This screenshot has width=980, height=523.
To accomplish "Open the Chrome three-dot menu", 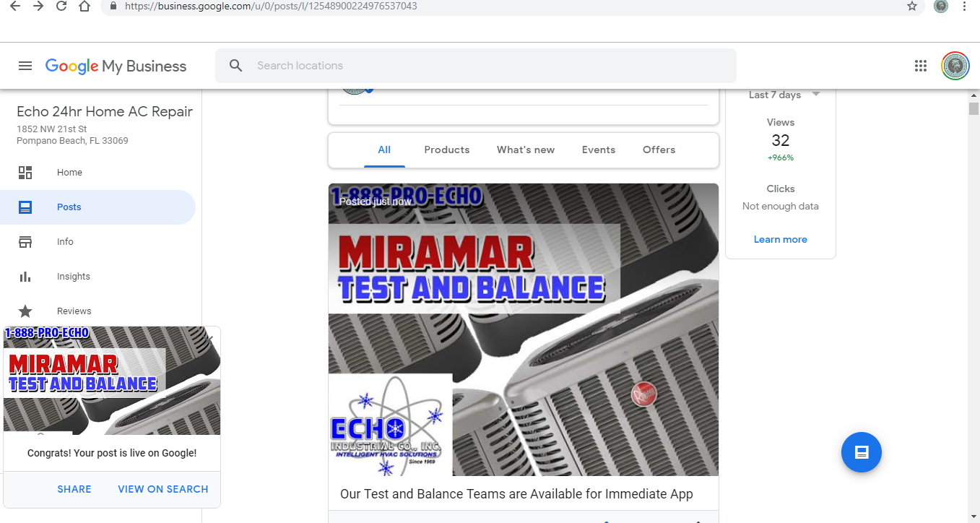I will click(x=965, y=7).
